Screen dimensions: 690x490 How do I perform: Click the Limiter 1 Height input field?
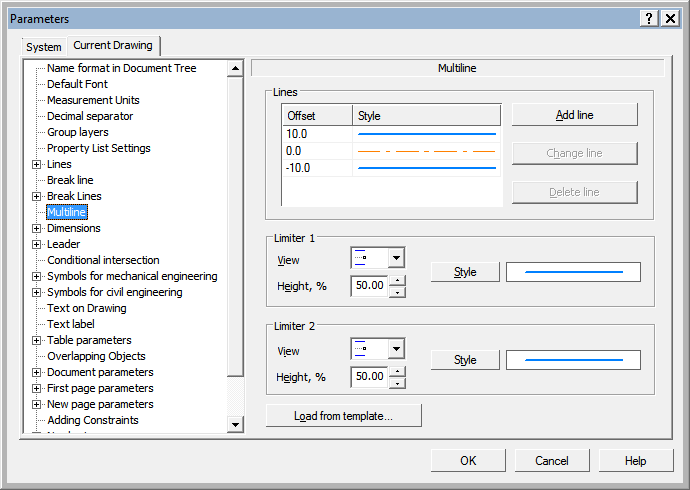click(368, 286)
